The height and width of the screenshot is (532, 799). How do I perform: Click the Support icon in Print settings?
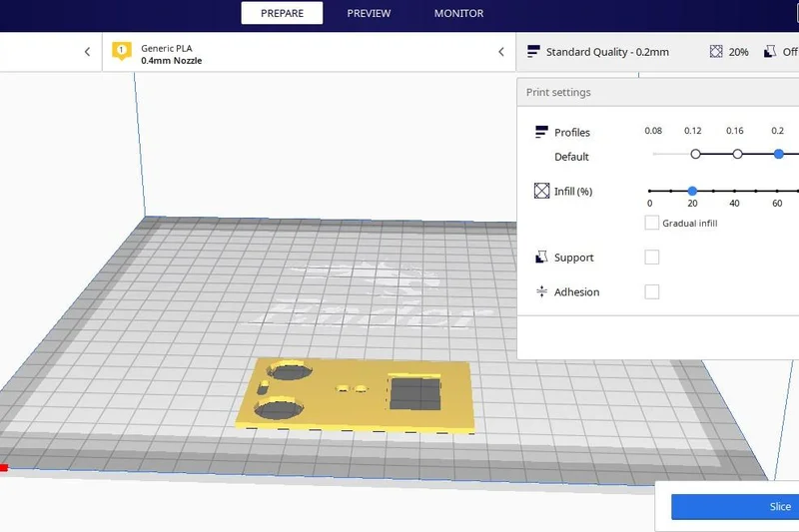pyautogui.click(x=542, y=258)
